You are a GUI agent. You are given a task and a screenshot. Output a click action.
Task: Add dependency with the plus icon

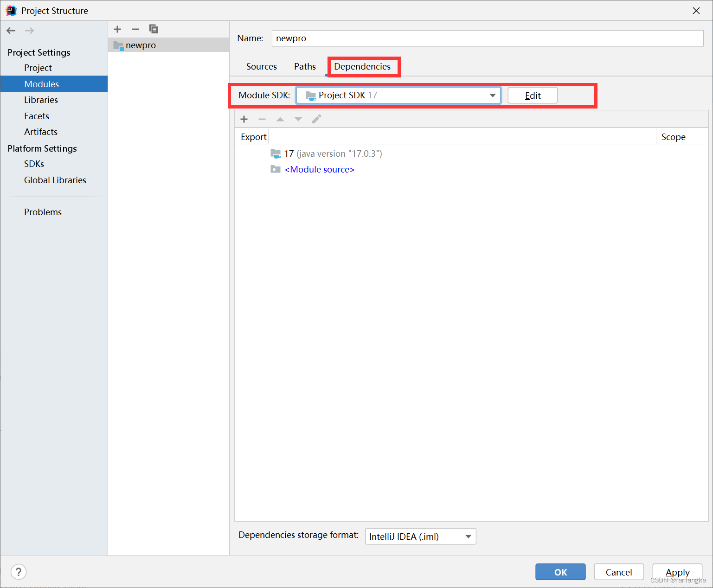tap(244, 119)
